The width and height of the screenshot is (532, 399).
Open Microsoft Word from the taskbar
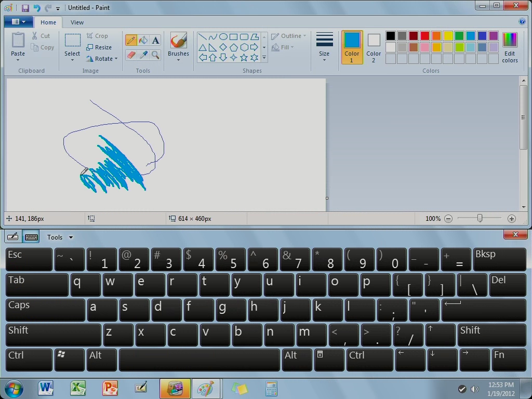click(x=46, y=388)
